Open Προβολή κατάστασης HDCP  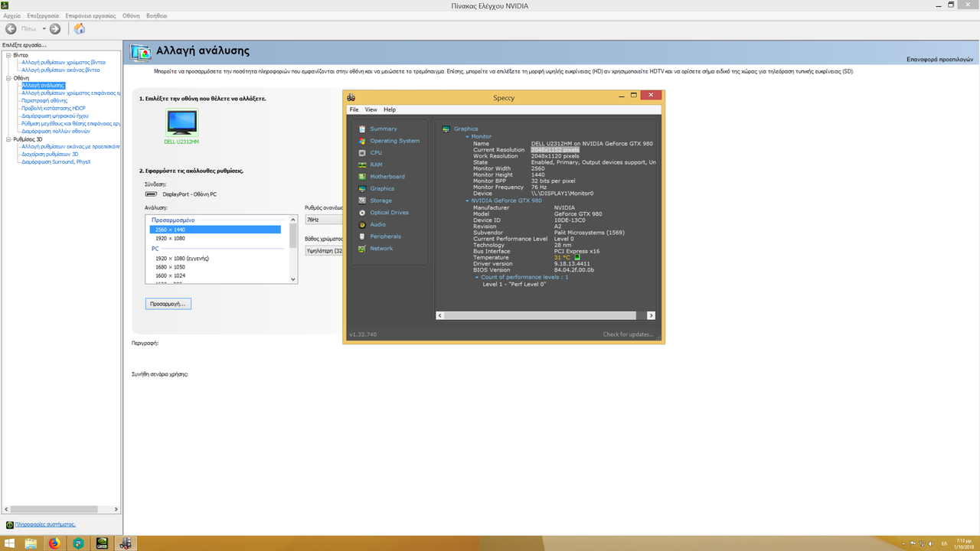tap(54, 108)
